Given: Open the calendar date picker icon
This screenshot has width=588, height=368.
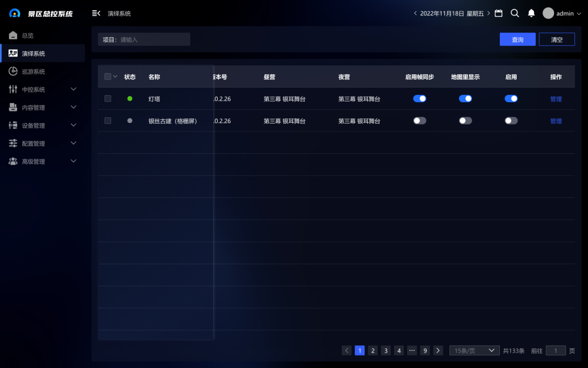Looking at the screenshot, I should coord(498,13).
